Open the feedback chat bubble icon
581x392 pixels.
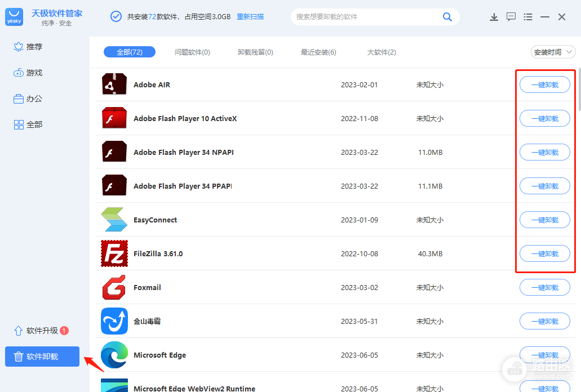tap(511, 17)
